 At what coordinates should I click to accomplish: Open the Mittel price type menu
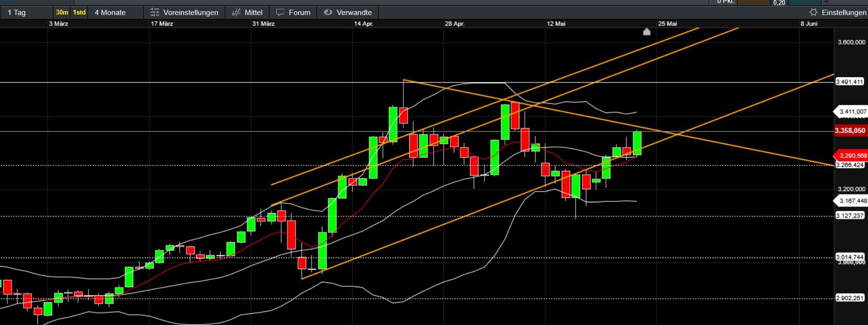248,13
